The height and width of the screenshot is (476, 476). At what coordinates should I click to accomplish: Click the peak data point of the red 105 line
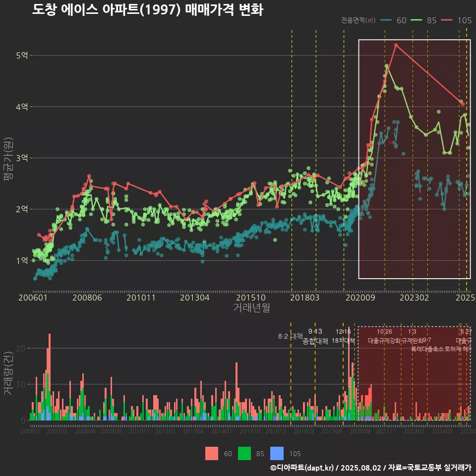click(x=396, y=45)
